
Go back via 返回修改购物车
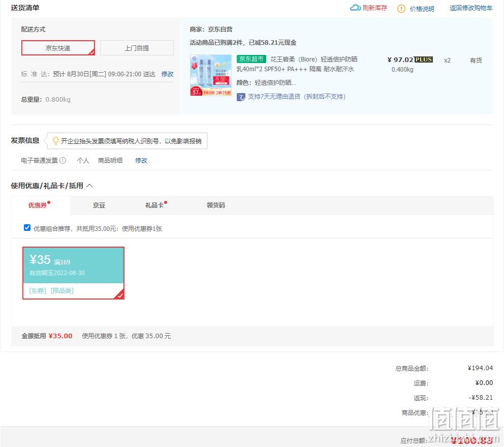click(x=470, y=8)
